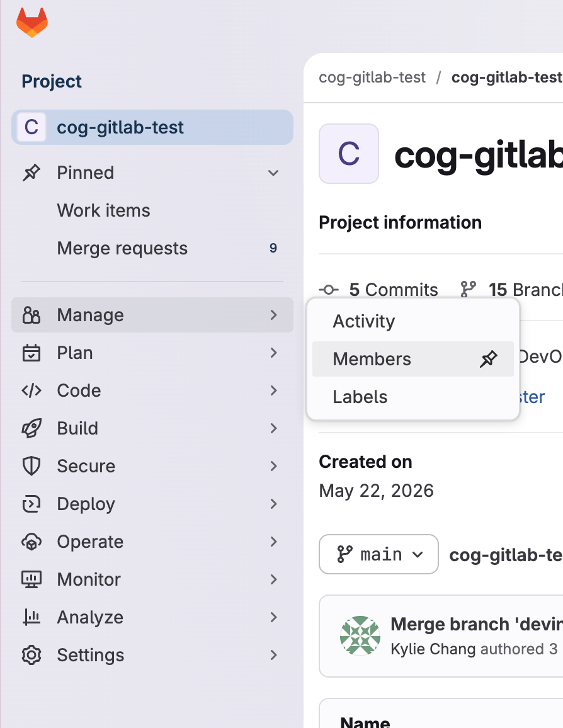This screenshot has height=728, width=563.
Task: Click the Project information heading
Action: pyautogui.click(x=400, y=222)
